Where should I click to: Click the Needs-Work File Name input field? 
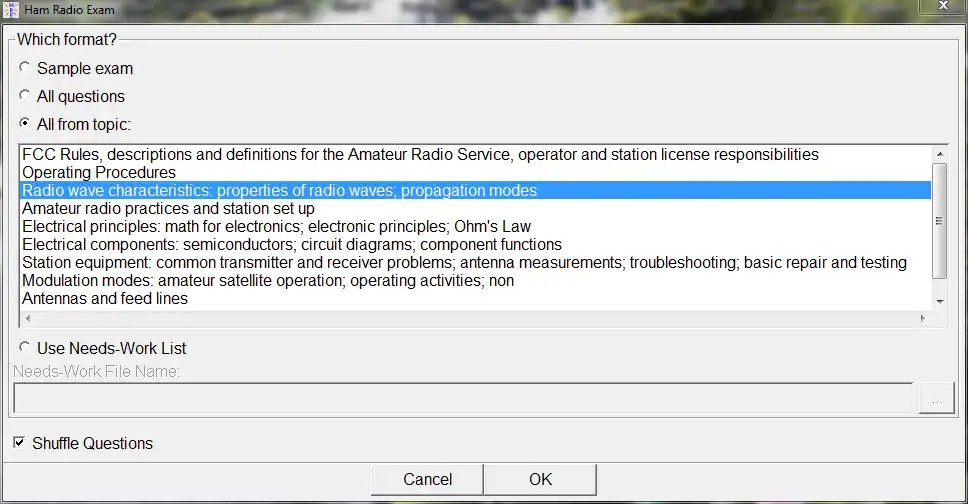click(463, 398)
